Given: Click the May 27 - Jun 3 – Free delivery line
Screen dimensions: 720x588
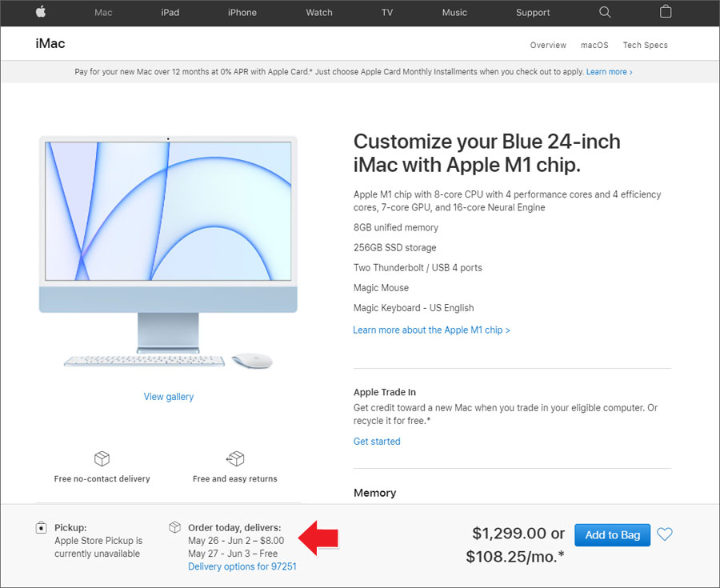Looking at the screenshot, I should (233, 554).
